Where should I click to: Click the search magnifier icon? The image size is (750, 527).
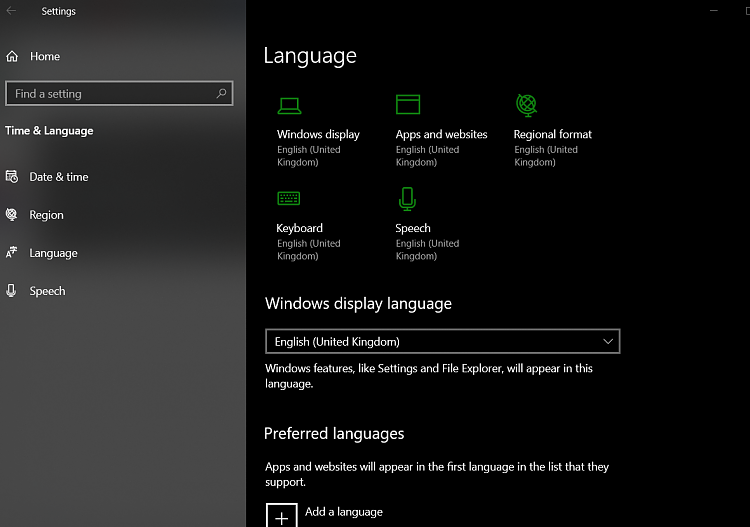[x=221, y=93]
